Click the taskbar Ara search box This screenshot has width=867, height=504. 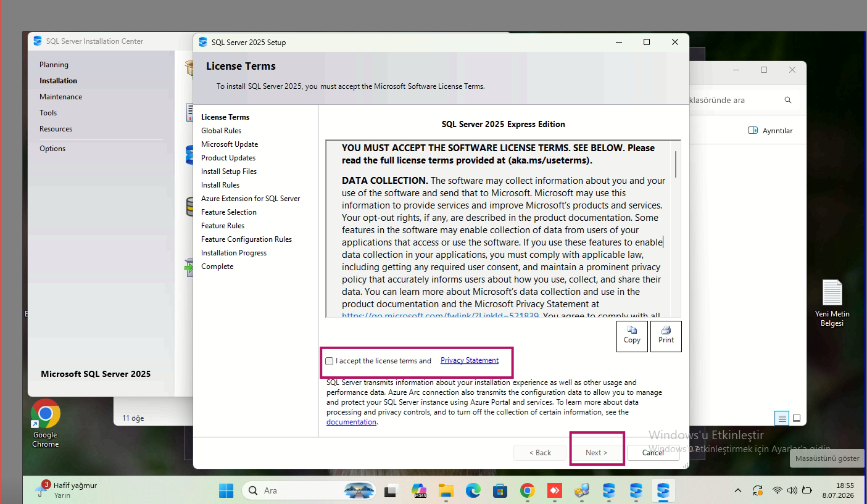coord(309,491)
